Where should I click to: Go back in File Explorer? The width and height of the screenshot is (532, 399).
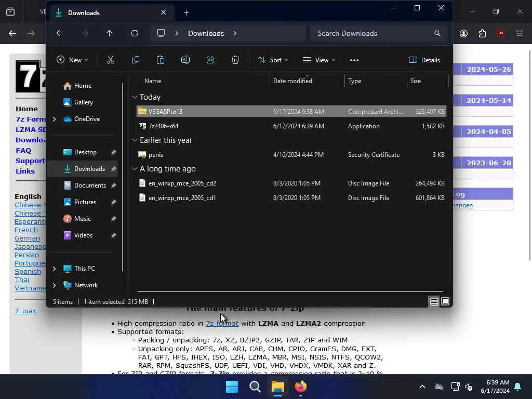tap(60, 33)
